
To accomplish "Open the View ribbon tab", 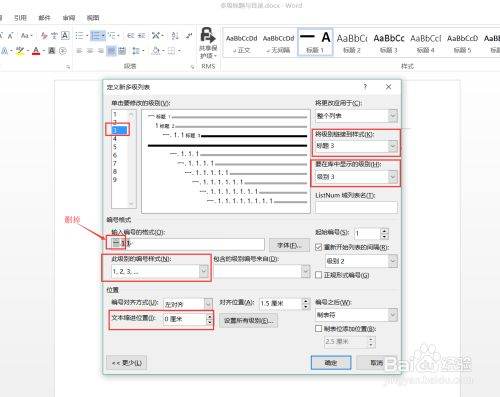I will coord(93,18).
